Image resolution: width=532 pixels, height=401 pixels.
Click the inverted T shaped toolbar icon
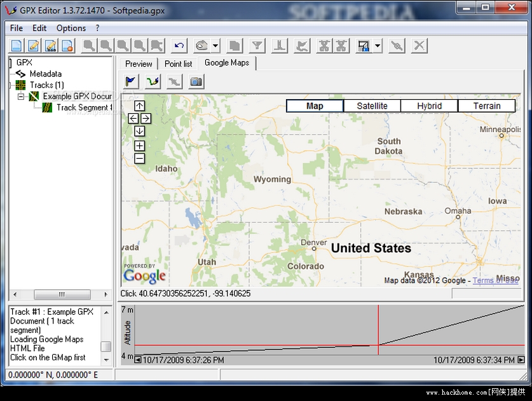pyautogui.click(x=280, y=46)
